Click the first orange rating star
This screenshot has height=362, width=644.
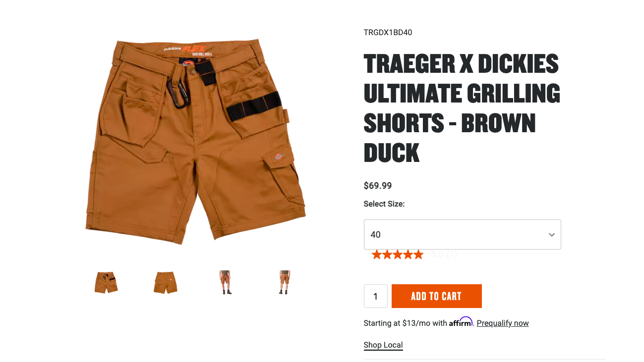[377, 255]
